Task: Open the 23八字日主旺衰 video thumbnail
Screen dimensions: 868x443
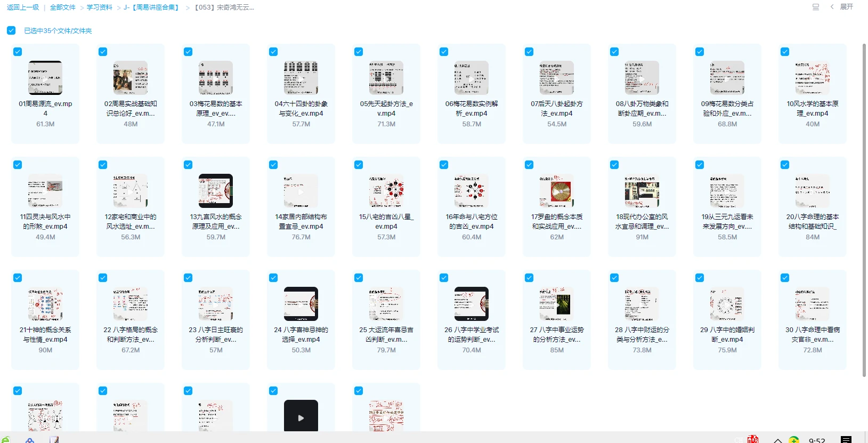Action: pos(216,304)
